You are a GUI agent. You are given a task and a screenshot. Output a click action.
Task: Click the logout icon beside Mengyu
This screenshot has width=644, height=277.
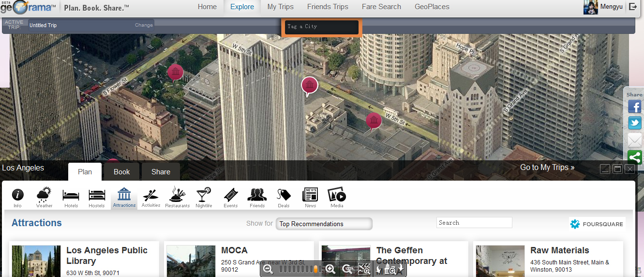click(633, 7)
